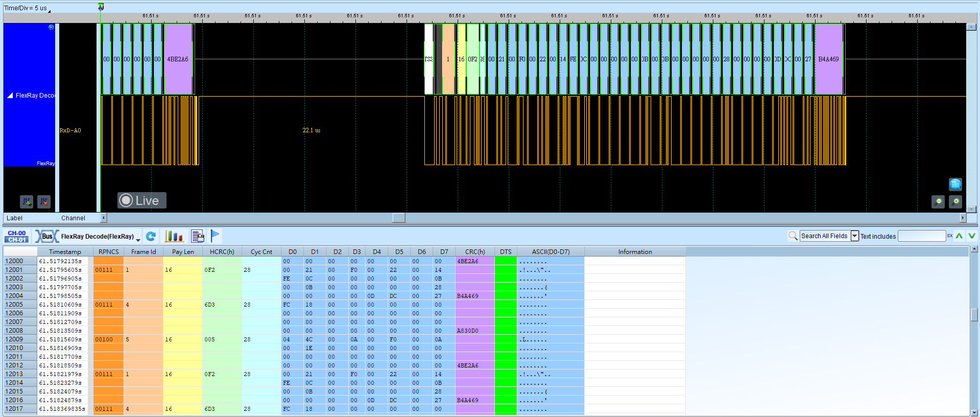Click the left add-waveform icon at bottom left
This screenshot has height=417, width=980.
coord(27,202)
